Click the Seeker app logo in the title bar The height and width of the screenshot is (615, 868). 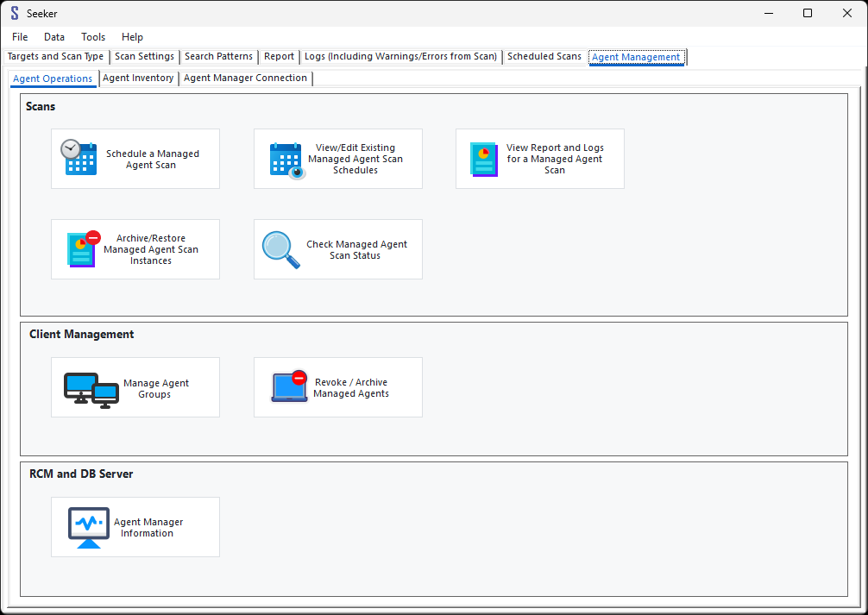tap(15, 13)
